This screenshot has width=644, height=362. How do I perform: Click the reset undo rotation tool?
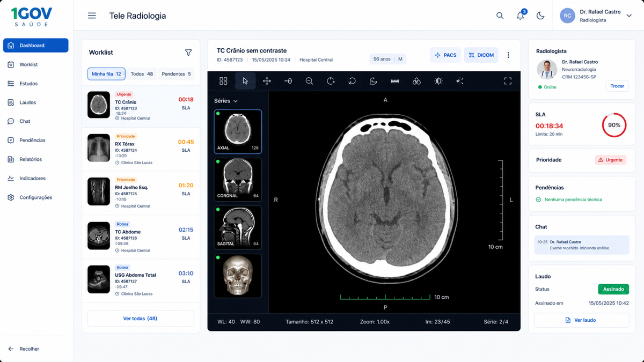coord(352,81)
